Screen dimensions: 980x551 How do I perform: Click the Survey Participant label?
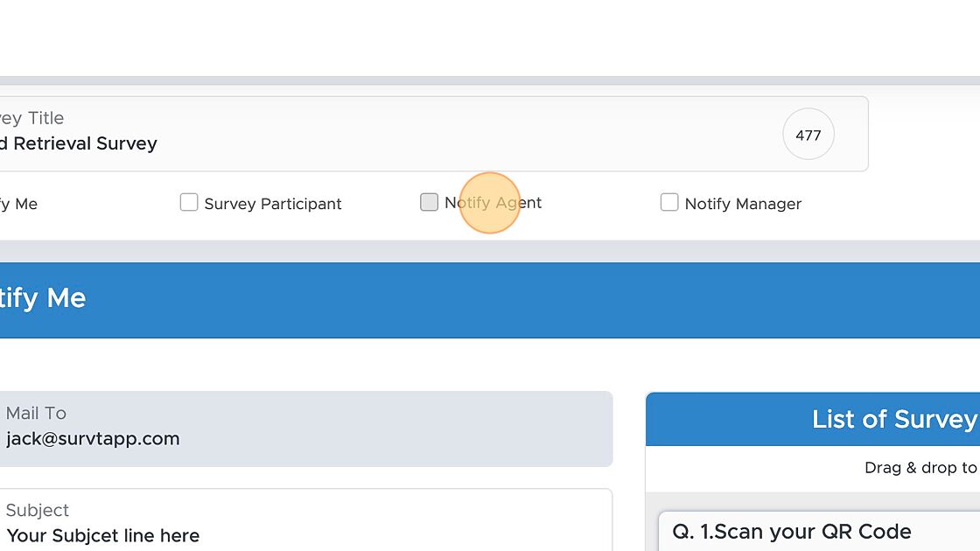tap(273, 204)
